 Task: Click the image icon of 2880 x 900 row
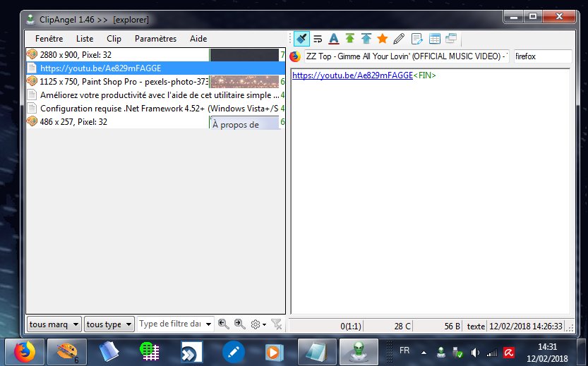click(32, 54)
